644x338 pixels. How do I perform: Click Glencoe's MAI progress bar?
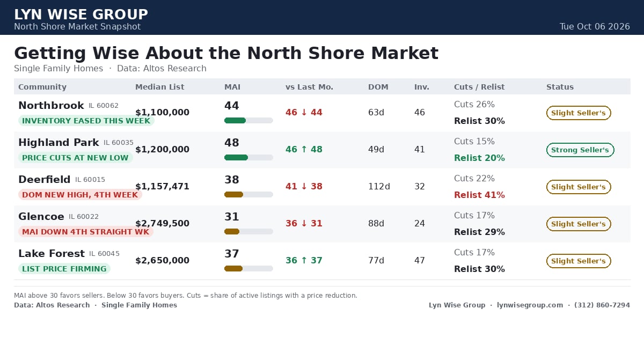tap(248, 232)
